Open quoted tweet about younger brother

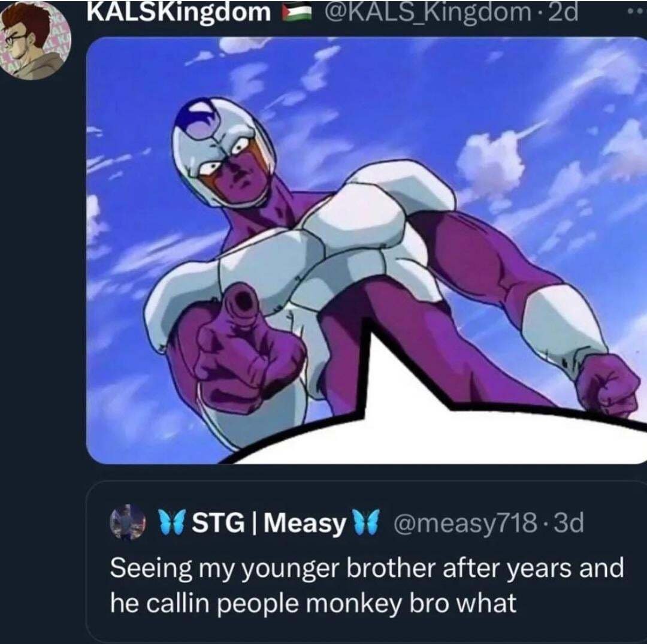tap(367, 561)
